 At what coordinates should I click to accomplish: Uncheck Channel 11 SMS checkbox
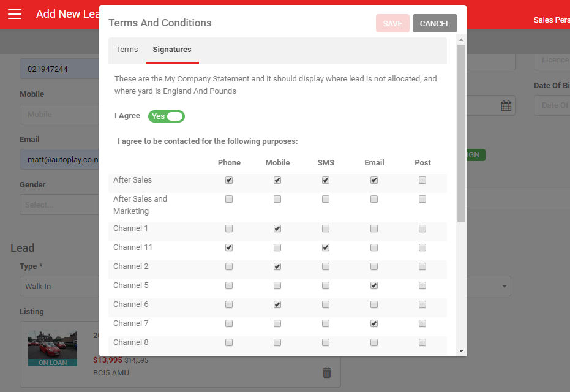[x=326, y=247]
